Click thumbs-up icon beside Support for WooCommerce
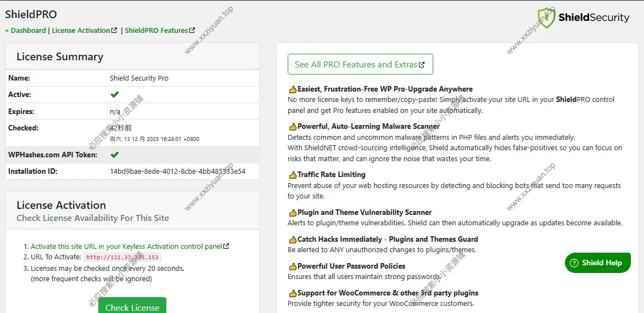644x313 pixels. pyautogui.click(x=293, y=293)
